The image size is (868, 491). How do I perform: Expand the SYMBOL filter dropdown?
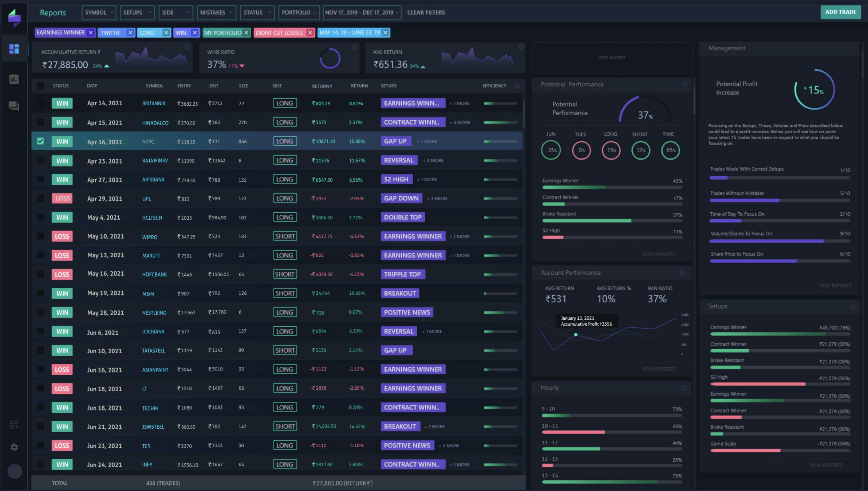(x=99, y=12)
